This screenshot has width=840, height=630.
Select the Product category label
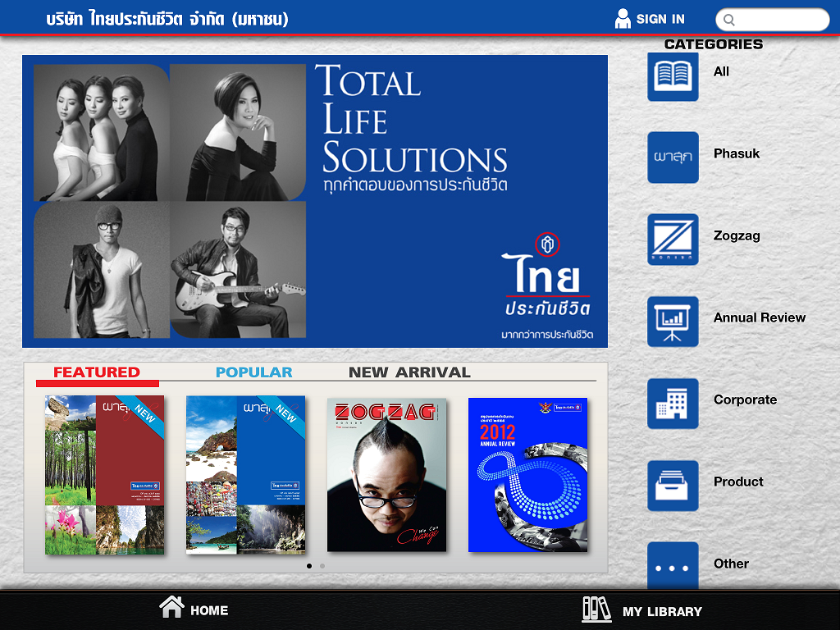738,482
